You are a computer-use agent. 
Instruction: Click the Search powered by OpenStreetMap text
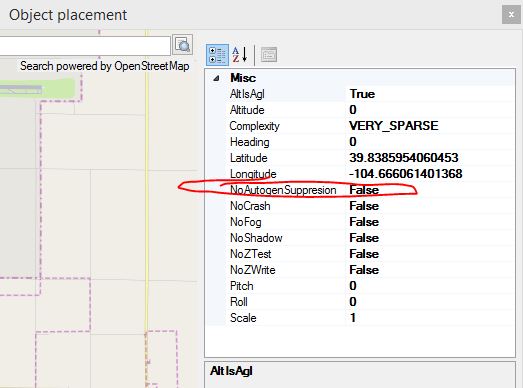click(104, 66)
